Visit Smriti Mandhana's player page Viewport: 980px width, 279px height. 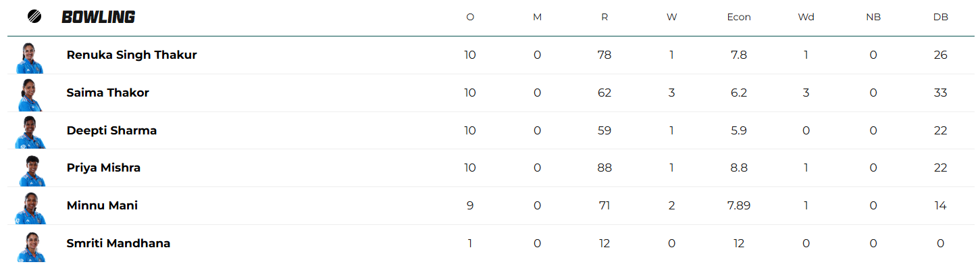[x=118, y=243]
